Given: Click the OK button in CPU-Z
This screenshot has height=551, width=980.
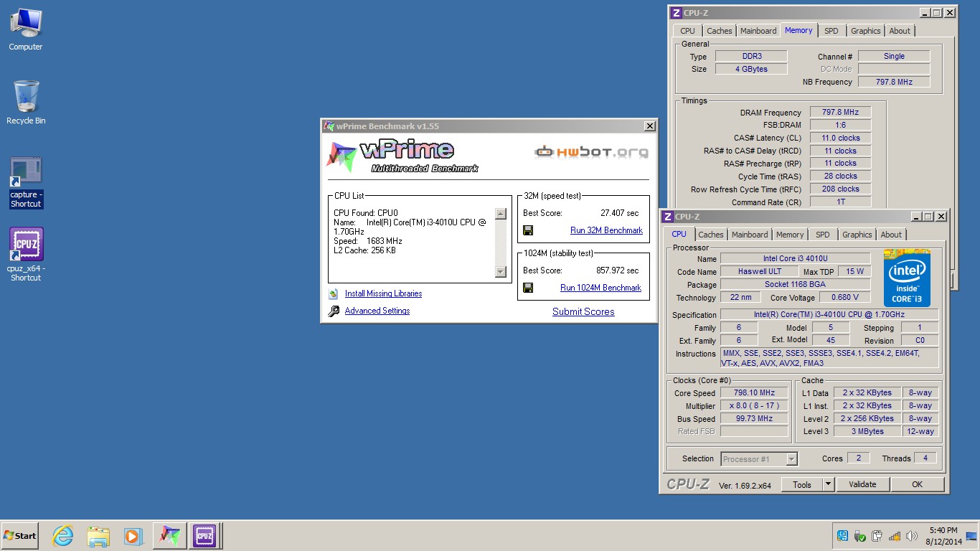Looking at the screenshot, I should click(917, 484).
